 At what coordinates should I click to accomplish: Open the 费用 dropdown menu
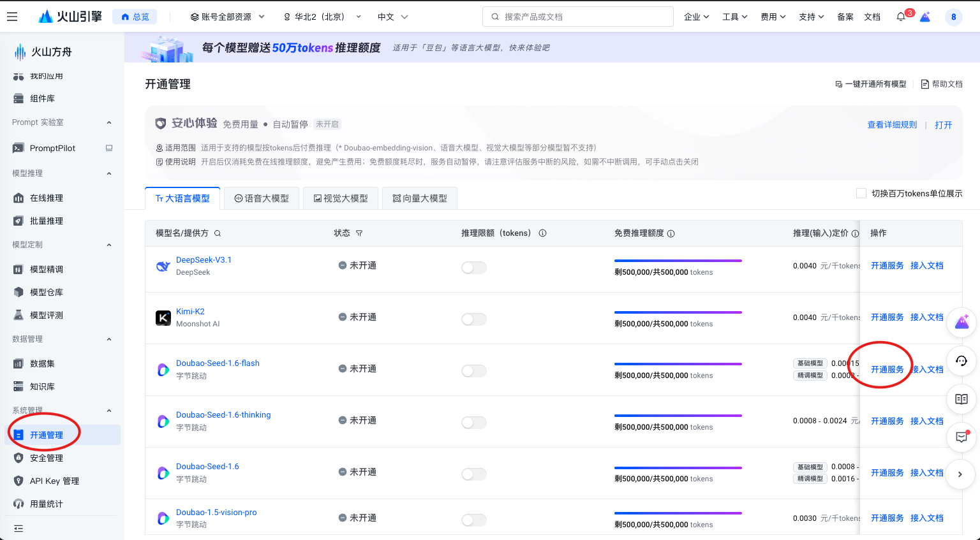(773, 17)
